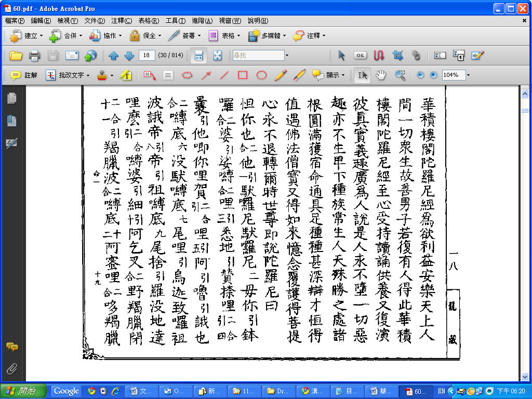
Task: Select the red Arrow drawing tool
Action: (206, 75)
